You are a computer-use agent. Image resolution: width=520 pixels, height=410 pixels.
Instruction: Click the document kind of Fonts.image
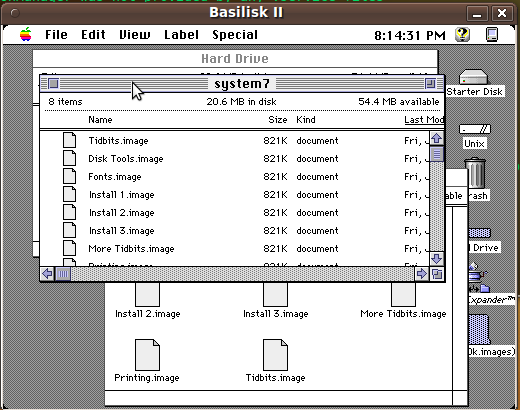tap(317, 177)
